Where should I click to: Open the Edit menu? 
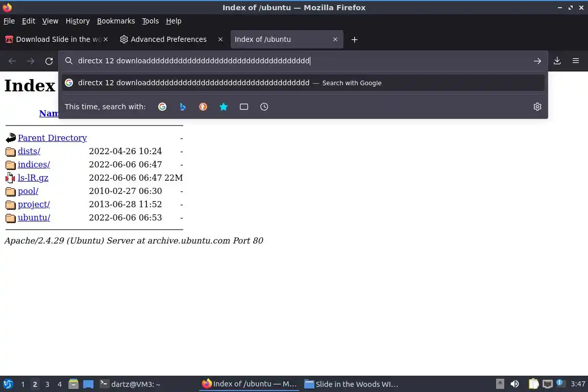(x=29, y=21)
